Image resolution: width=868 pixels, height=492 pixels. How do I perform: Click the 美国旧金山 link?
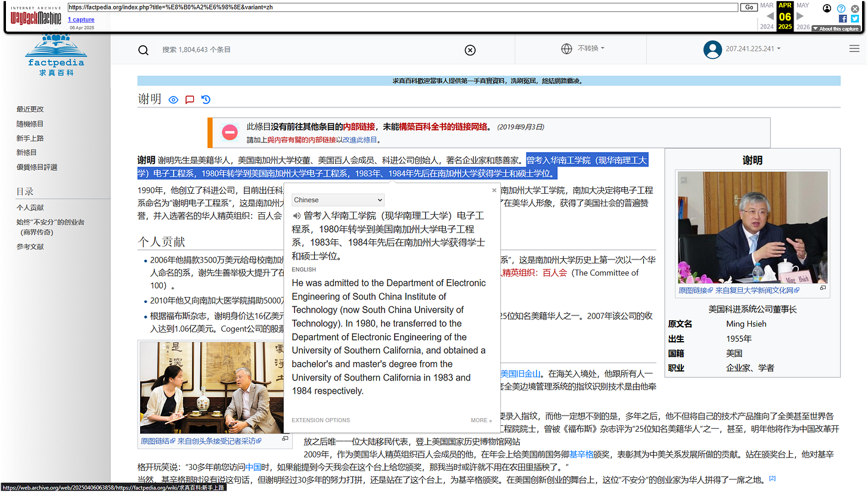(520, 374)
